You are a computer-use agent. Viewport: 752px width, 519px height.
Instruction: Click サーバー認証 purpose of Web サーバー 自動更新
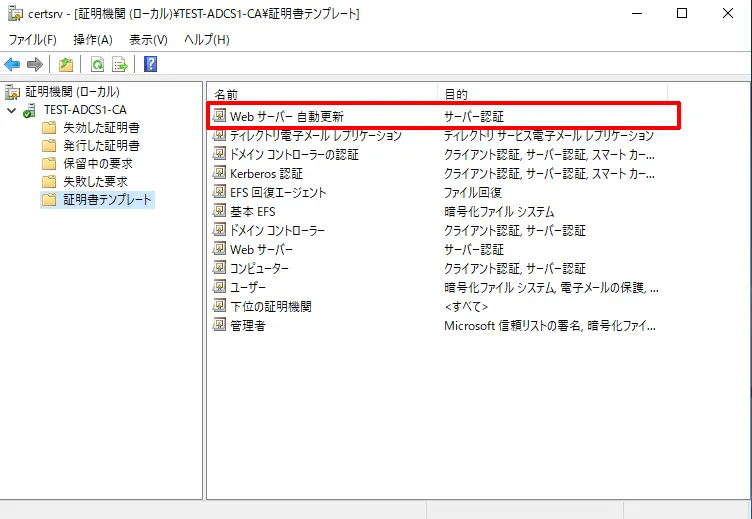474,116
